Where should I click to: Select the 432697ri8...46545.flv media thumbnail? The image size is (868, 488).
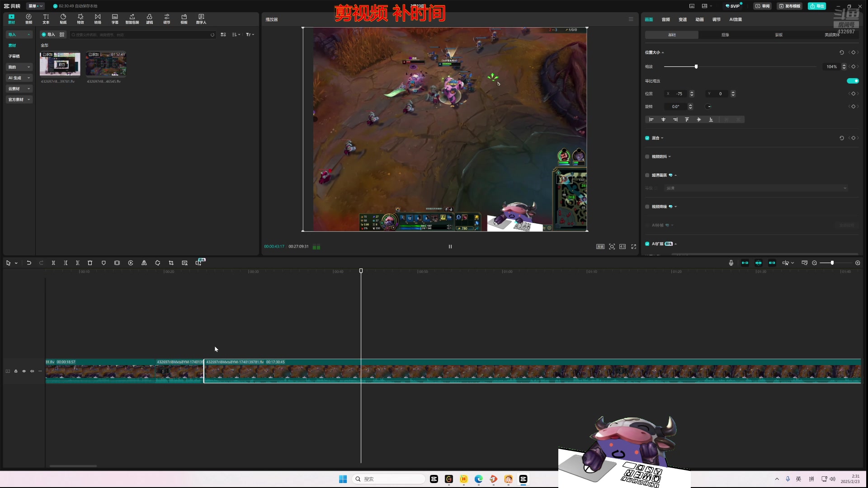106,64
